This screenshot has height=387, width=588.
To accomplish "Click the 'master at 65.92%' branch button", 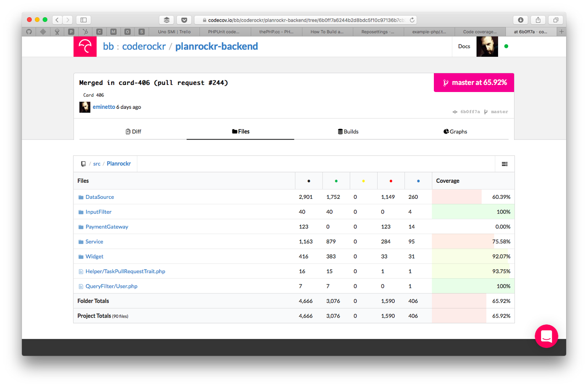I will [474, 83].
